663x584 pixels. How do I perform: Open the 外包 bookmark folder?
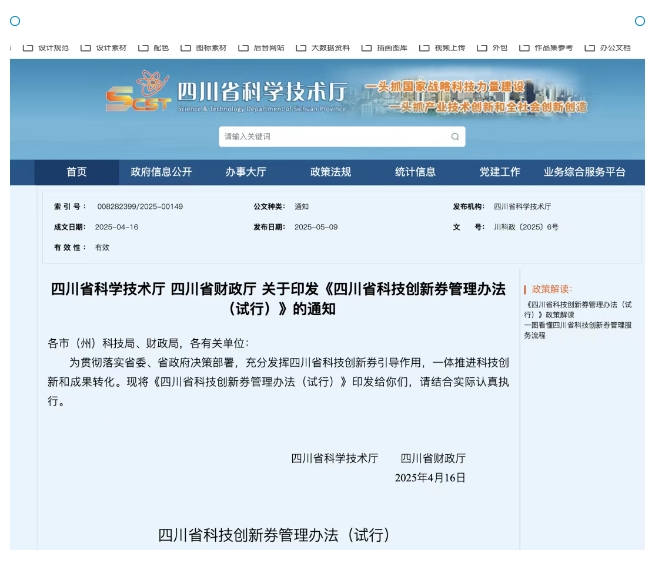coord(492,48)
